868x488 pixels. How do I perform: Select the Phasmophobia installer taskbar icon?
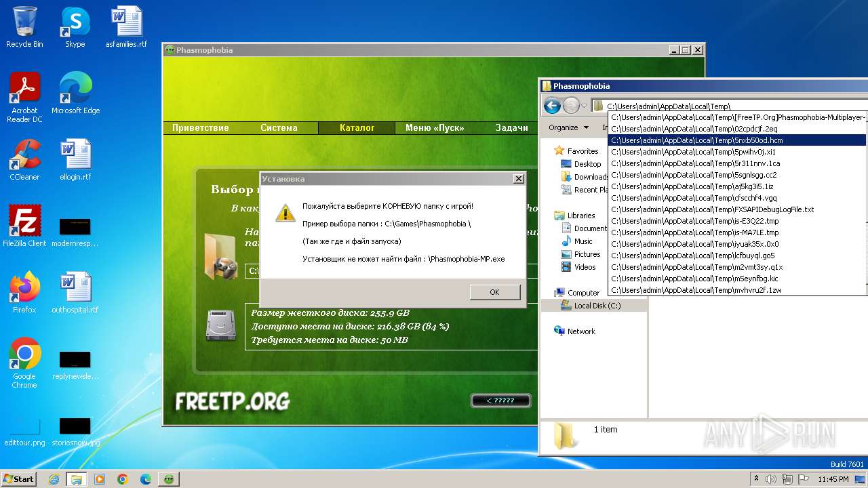pos(169,479)
